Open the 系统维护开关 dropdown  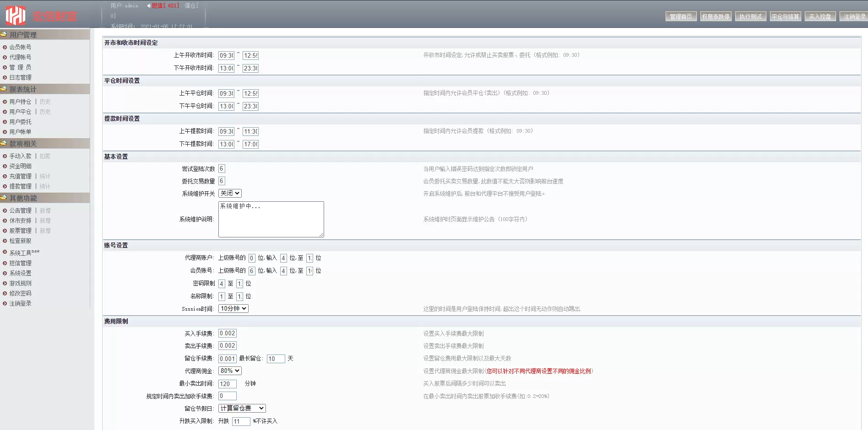click(x=230, y=193)
